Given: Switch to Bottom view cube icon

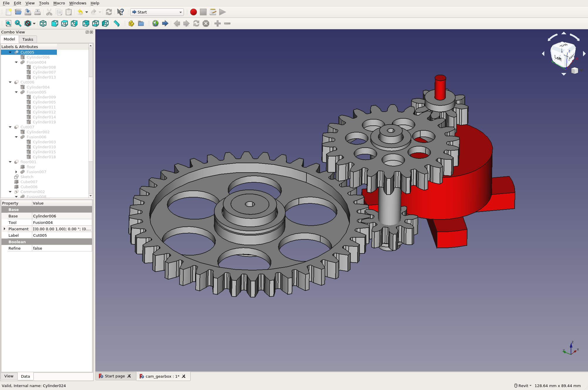Looking at the screenshot, I should [x=96, y=23].
